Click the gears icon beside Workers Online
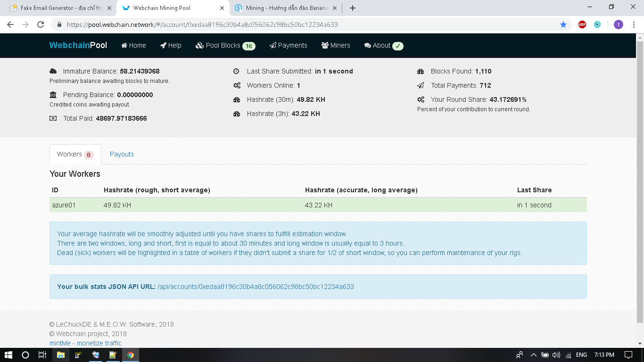Image resolution: width=644 pixels, height=362 pixels. (x=237, y=85)
